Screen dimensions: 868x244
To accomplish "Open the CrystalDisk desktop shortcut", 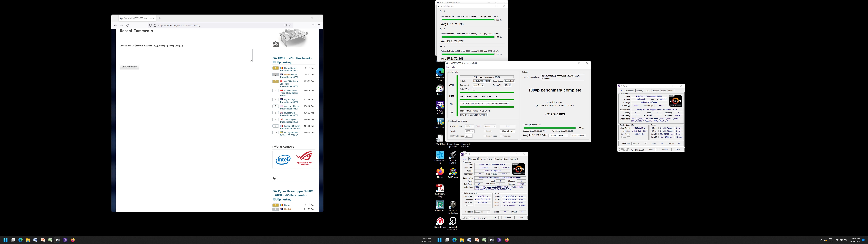I will click(440, 157).
